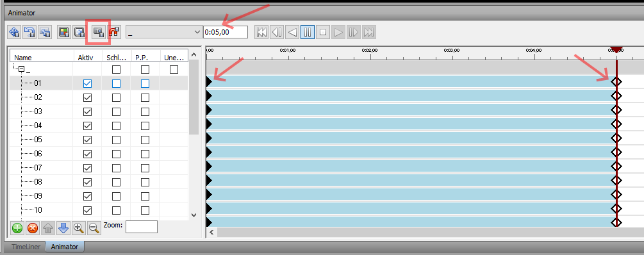Click the Zoom value input field

pyautogui.click(x=142, y=227)
